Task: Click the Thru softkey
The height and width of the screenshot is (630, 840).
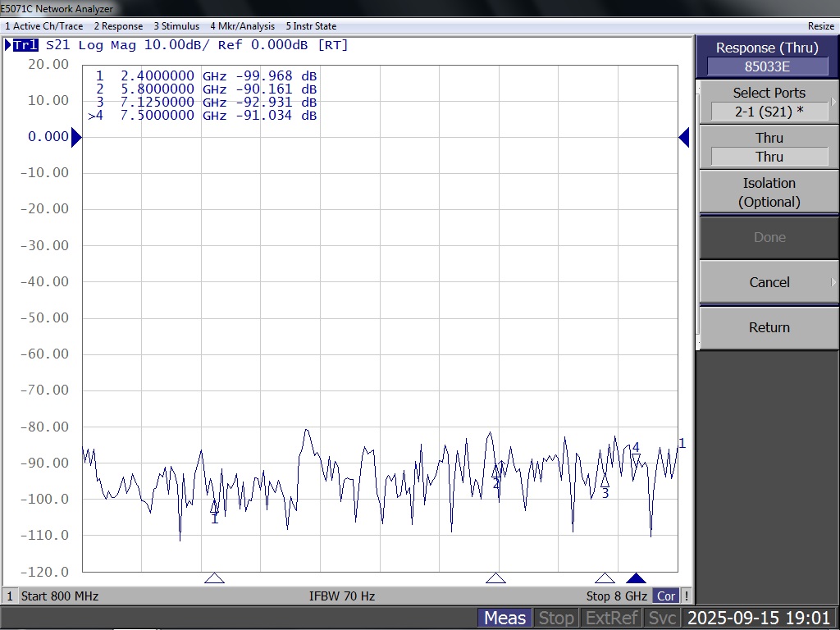Action: (769, 147)
